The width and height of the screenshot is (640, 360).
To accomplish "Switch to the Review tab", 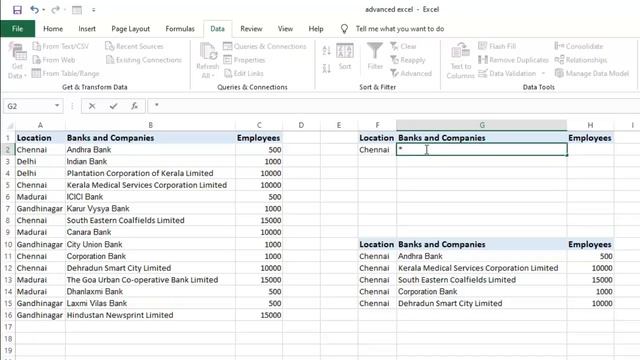I will [x=251, y=29].
